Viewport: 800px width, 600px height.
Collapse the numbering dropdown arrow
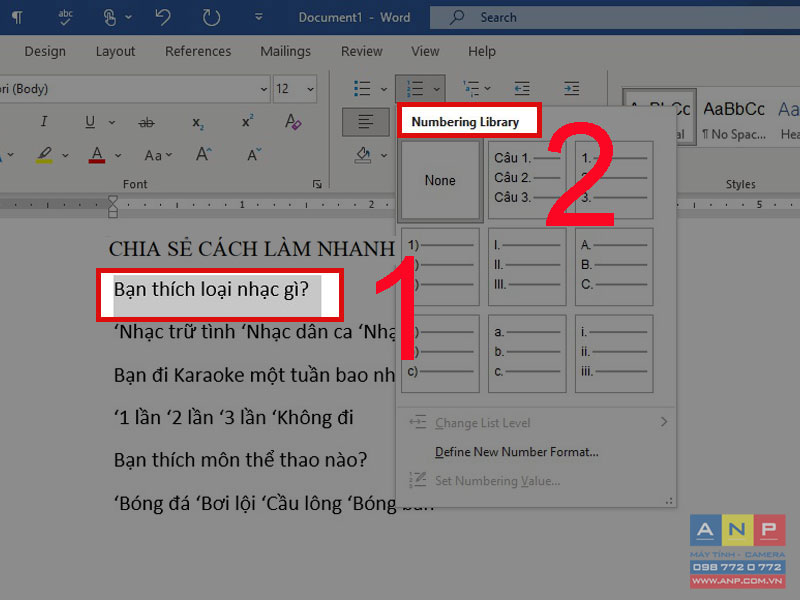point(437,89)
